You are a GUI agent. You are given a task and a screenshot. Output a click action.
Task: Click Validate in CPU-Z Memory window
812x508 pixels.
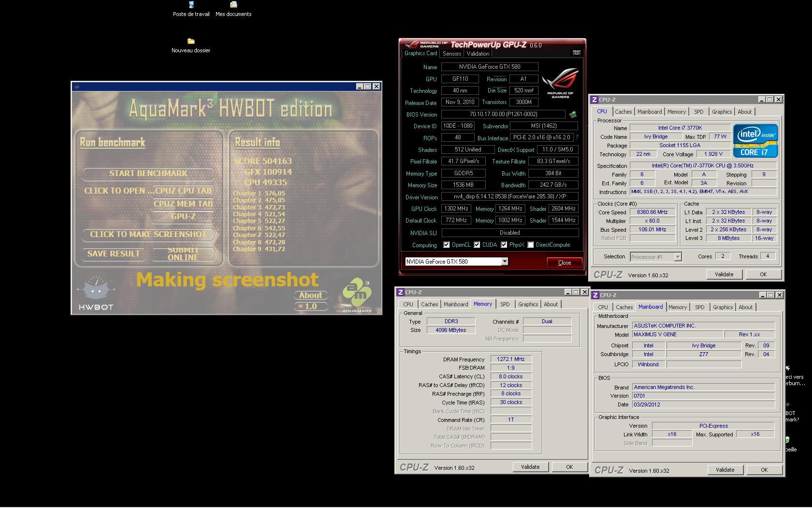530,467
